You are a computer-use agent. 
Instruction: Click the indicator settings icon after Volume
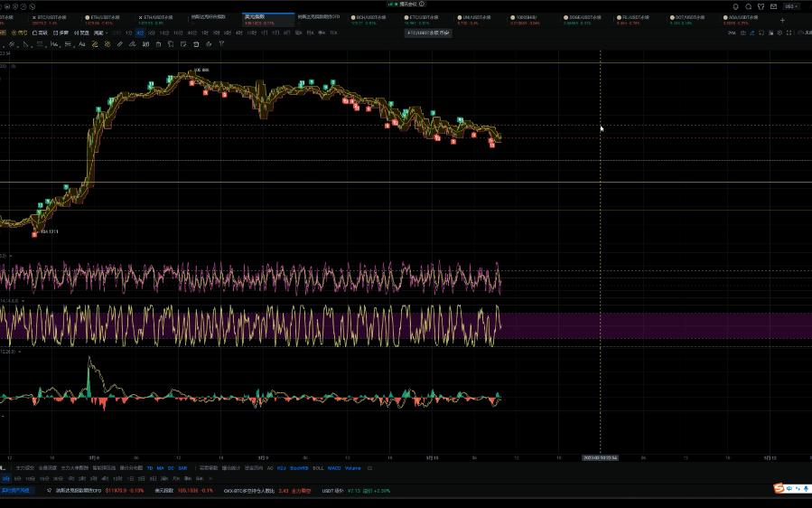pos(369,468)
